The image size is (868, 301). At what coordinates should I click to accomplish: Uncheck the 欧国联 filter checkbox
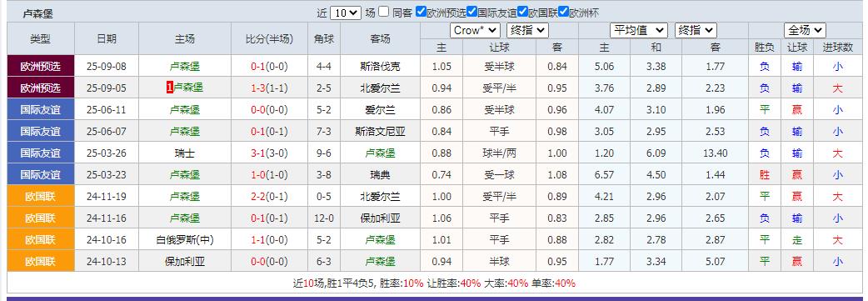[522, 11]
